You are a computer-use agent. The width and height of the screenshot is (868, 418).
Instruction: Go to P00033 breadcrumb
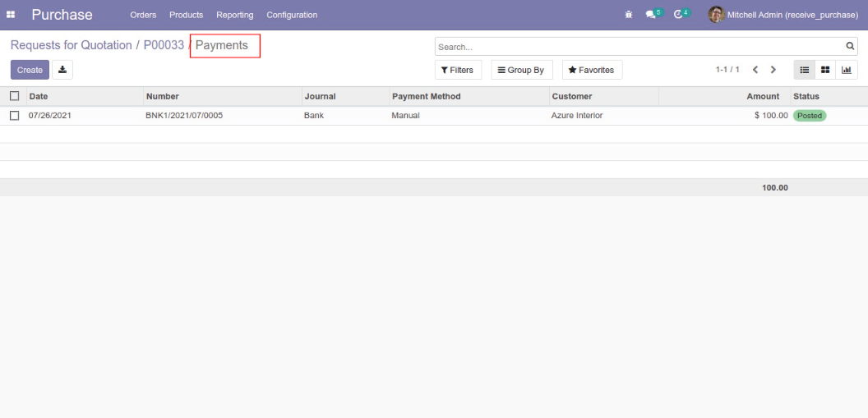[x=164, y=45]
